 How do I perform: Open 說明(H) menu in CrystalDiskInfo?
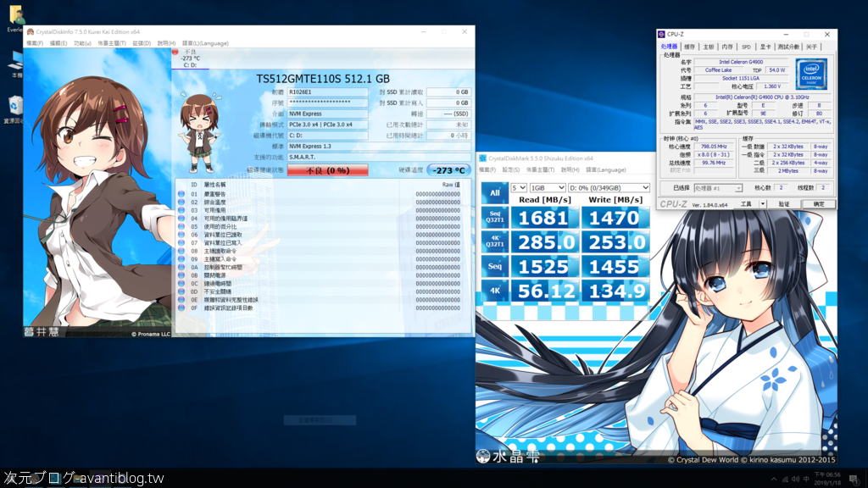tap(166, 43)
